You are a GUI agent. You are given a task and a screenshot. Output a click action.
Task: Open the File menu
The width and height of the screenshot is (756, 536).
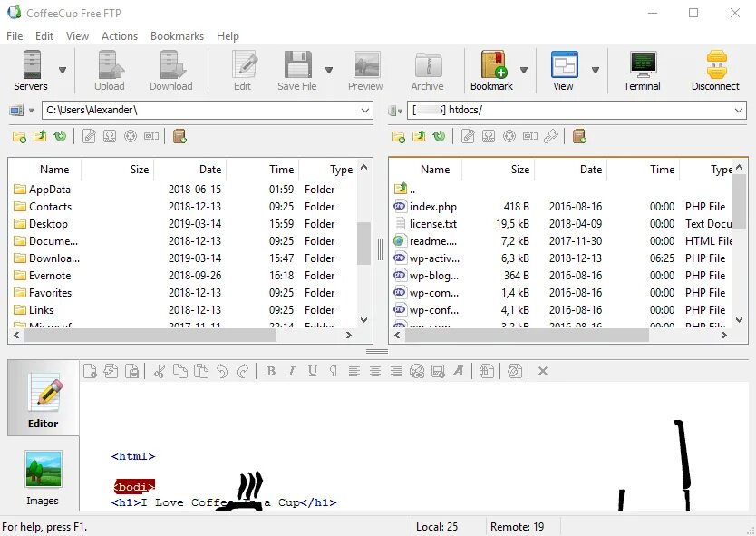tap(15, 36)
